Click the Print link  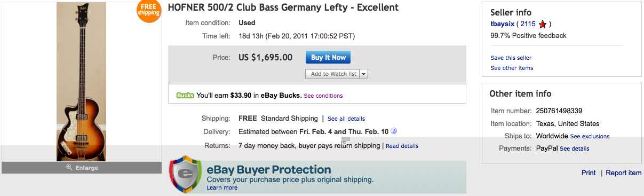(x=589, y=173)
